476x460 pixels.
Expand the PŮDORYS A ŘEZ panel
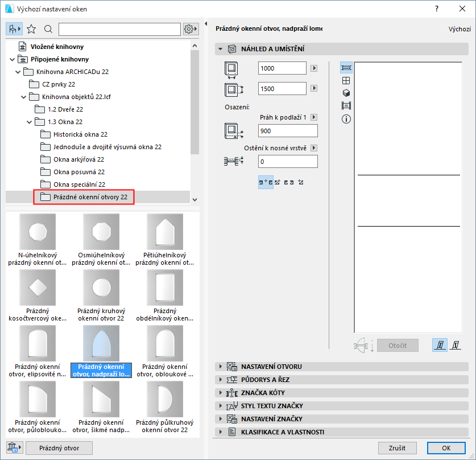[221, 380]
